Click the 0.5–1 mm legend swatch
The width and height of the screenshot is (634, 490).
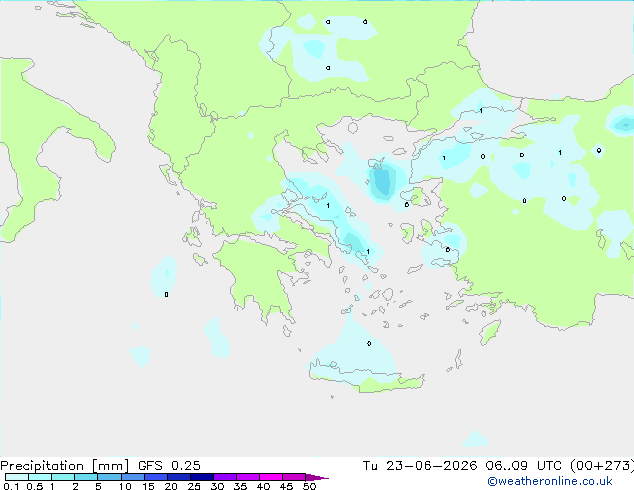(40, 477)
